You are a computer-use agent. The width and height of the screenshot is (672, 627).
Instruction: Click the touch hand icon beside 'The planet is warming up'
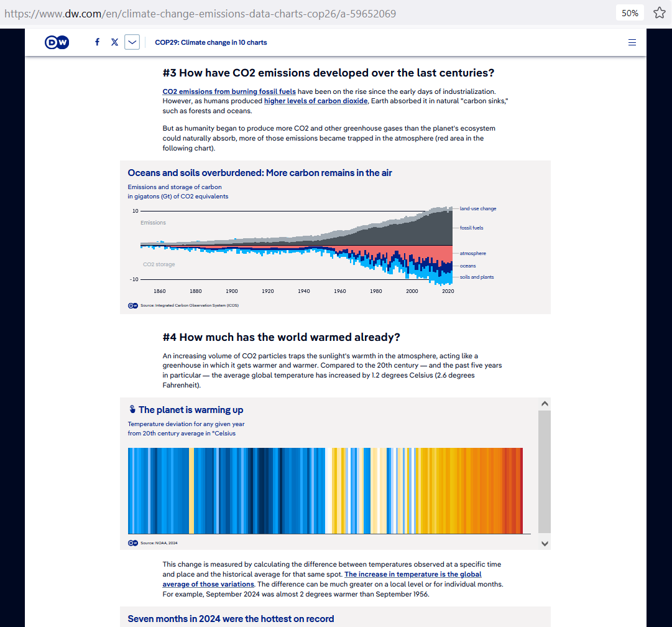coord(132,409)
